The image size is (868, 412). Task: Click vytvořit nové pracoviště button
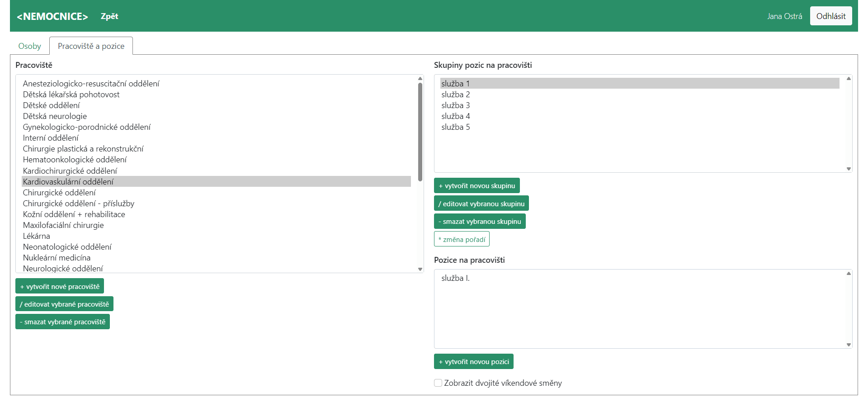[x=60, y=286]
